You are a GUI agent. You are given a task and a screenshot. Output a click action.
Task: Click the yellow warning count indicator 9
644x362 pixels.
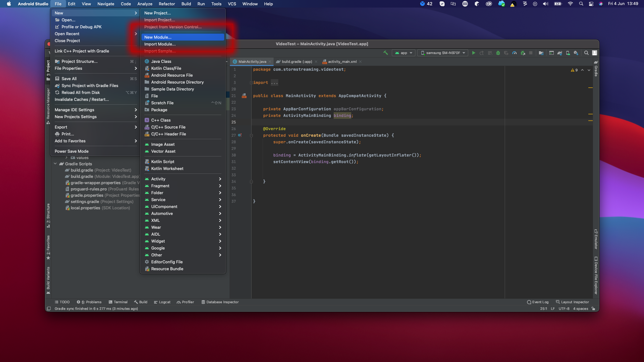(574, 70)
